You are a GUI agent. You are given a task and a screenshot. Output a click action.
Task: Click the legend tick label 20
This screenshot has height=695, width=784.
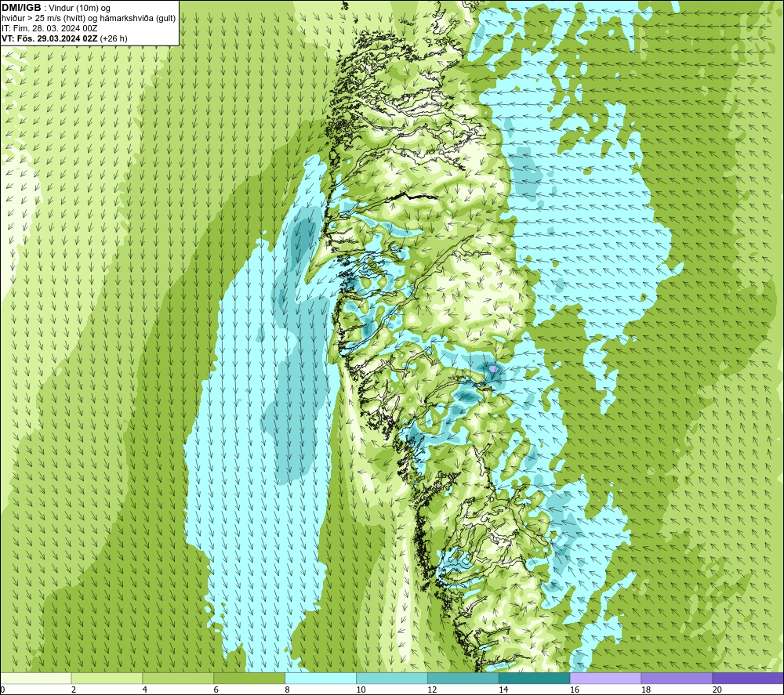pyautogui.click(x=717, y=690)
